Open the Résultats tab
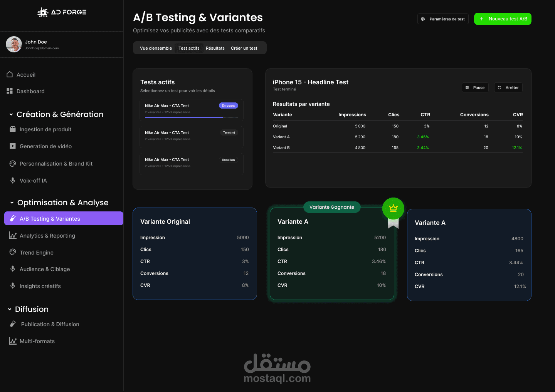 (x=215, y=48)
